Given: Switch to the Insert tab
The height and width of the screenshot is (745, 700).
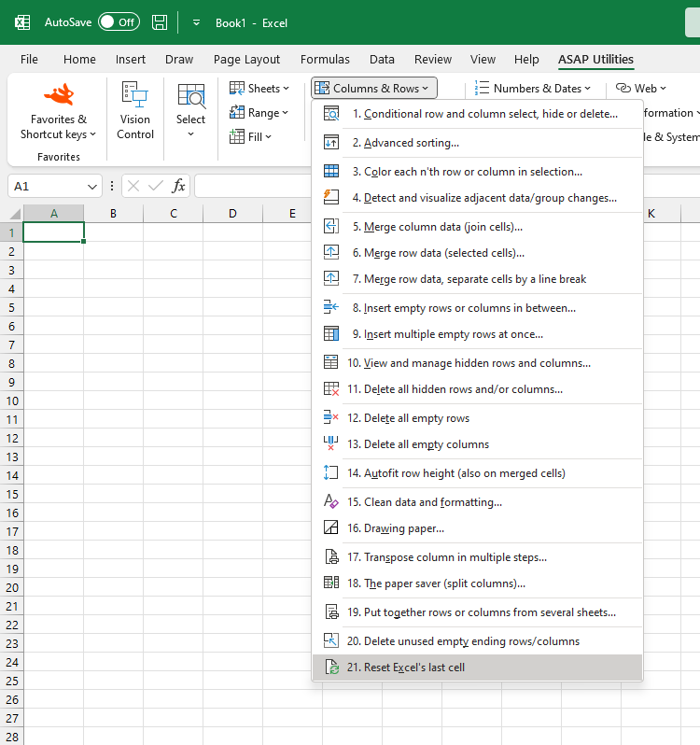Looking at the screenshot, I should (x=130, y=60).
